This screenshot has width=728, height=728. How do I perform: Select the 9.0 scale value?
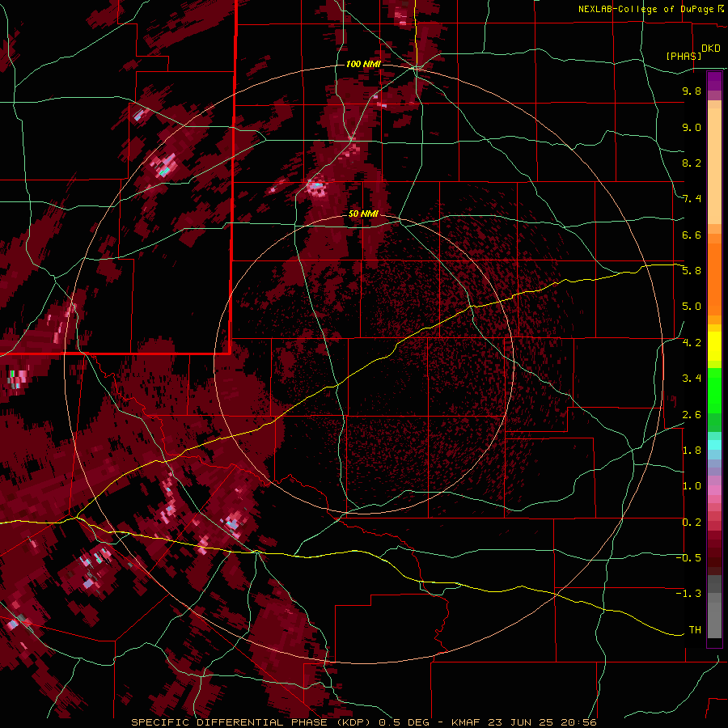pyautogui.click(x=692, y=127)
